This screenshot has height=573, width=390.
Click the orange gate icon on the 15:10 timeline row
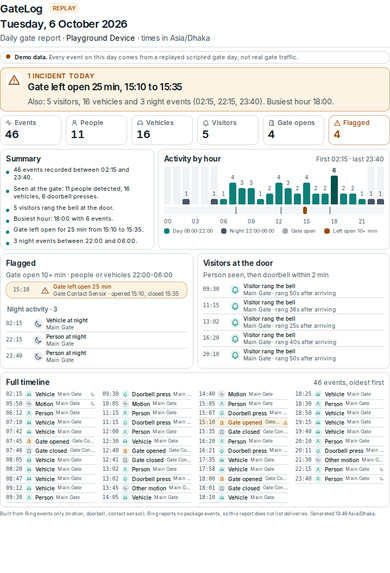coord(222,422)
